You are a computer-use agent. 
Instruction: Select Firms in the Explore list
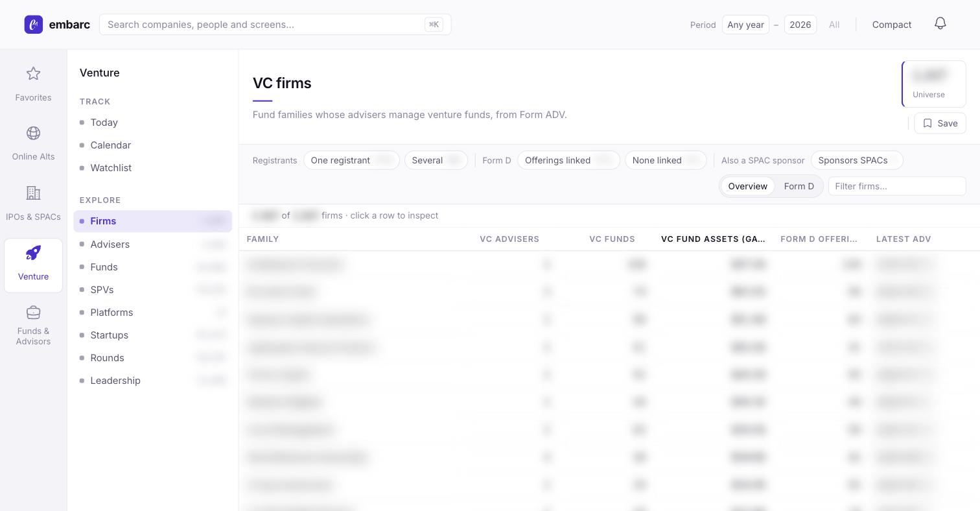click(x=153, y=221)
